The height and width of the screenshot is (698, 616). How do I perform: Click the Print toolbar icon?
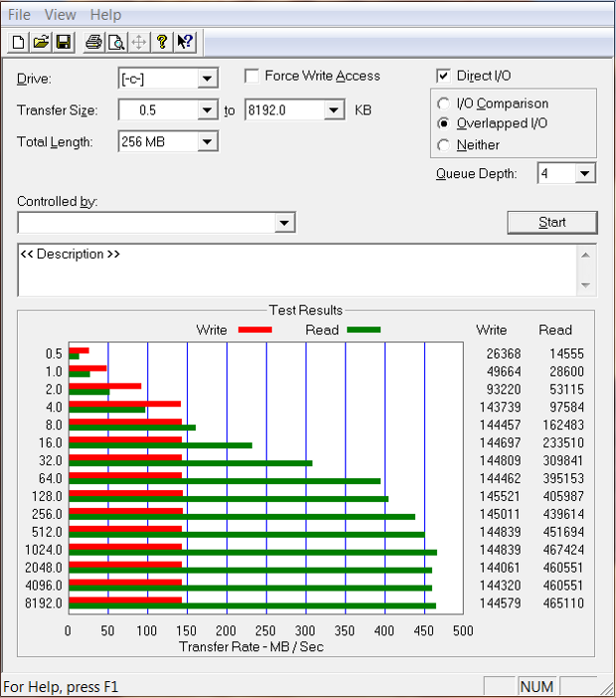pos(93,42)
